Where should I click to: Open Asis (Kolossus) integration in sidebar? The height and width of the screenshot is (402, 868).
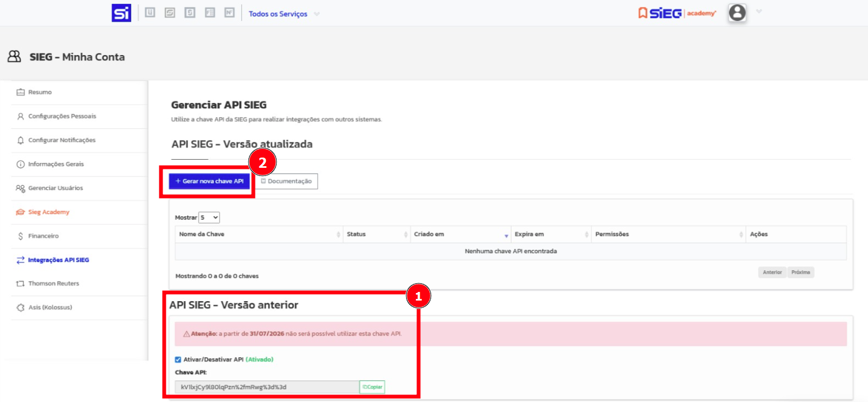[x=50, y=308]
